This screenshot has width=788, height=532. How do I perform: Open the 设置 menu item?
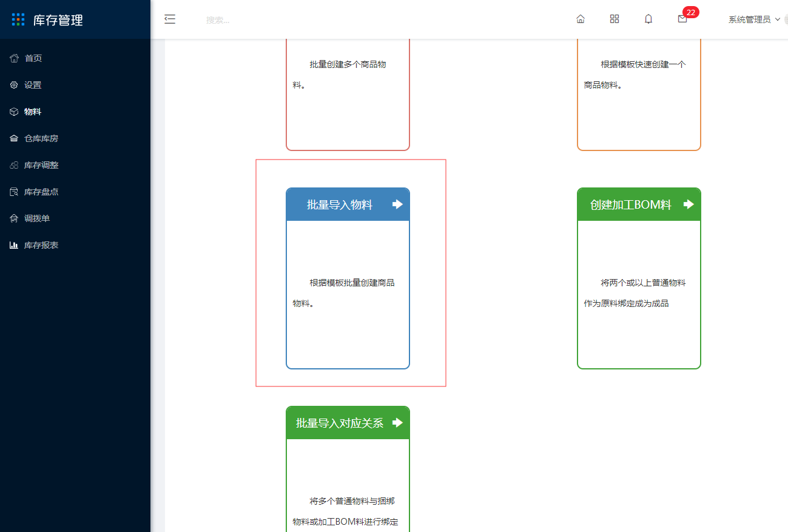[x=75, y=85]
